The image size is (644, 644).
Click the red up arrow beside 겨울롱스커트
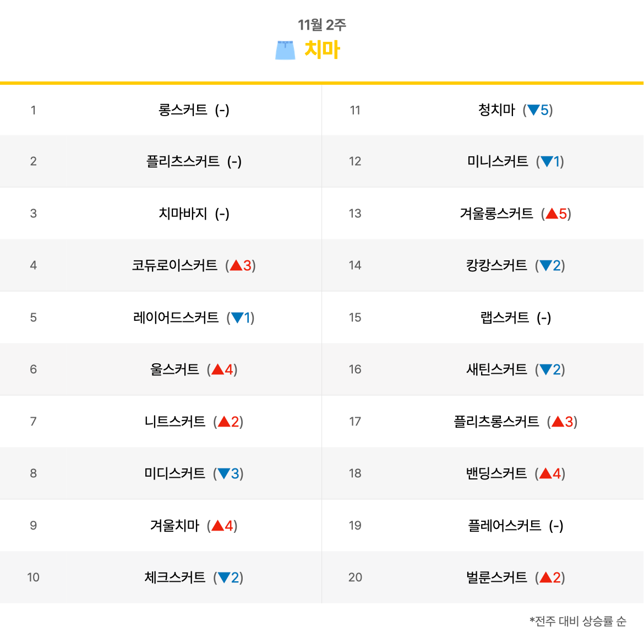coord(552,214)
